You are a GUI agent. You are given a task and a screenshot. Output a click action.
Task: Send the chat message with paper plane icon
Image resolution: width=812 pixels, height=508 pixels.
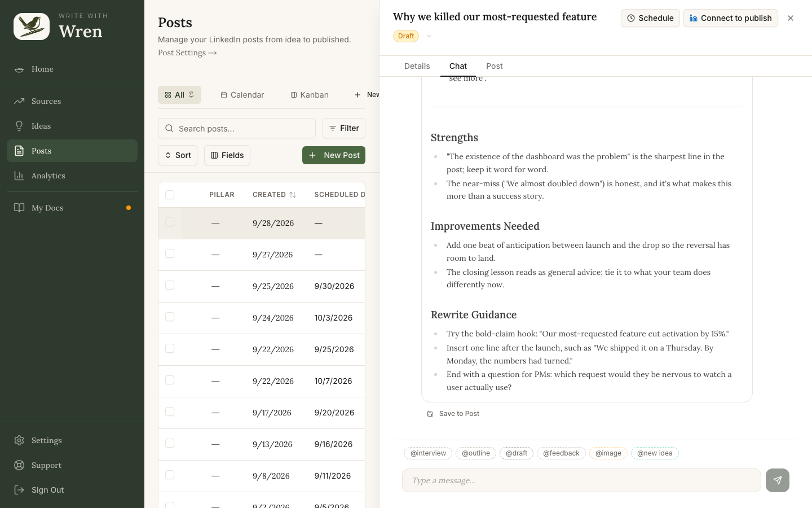tap(778, 480)
